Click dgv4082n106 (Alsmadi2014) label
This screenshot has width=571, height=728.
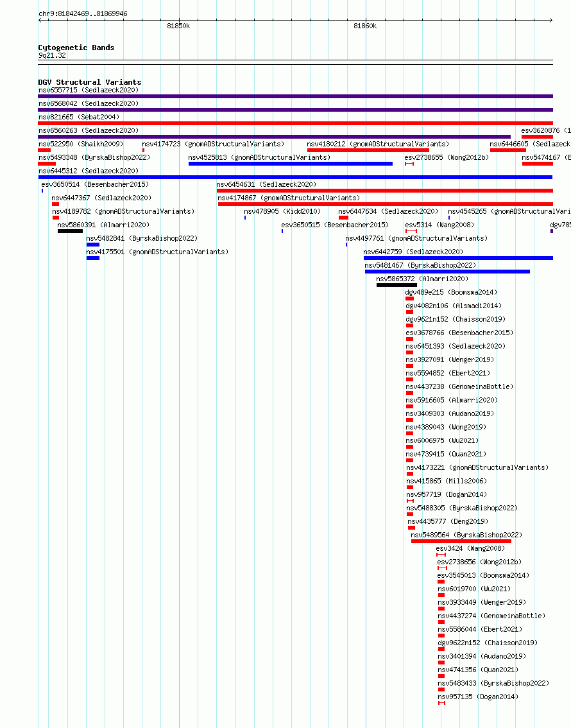coord(454,306)
